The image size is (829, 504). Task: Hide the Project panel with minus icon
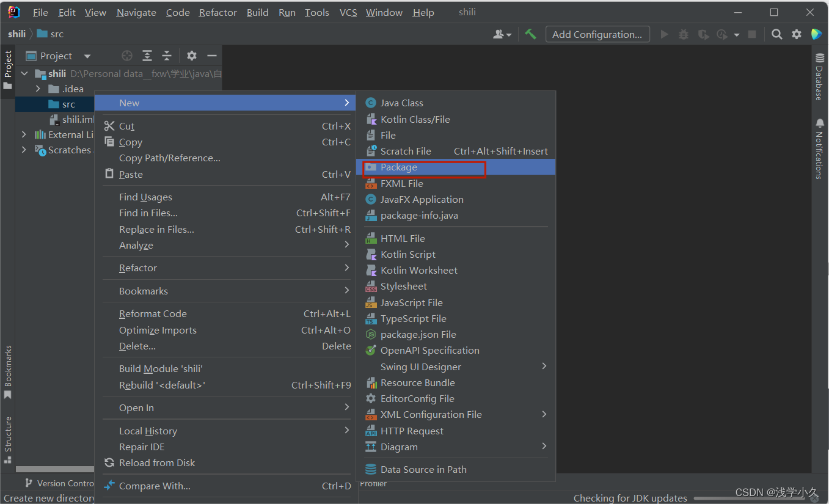coord(212,56)
